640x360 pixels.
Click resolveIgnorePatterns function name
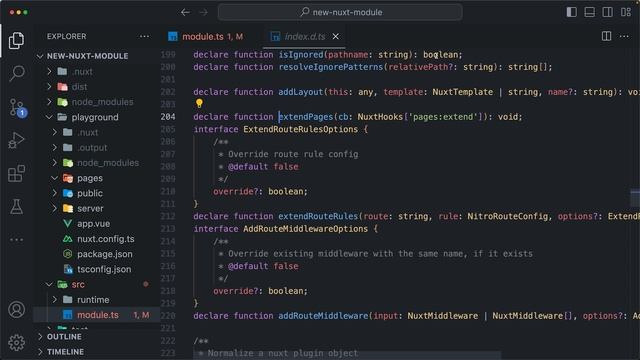coord(331,67)
